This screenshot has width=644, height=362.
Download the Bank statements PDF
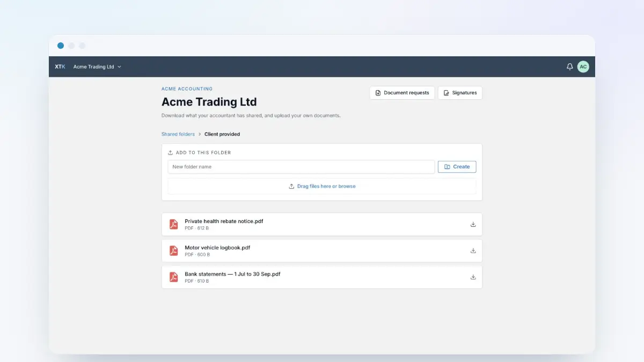pyautogui.click(x=473, y=277)
